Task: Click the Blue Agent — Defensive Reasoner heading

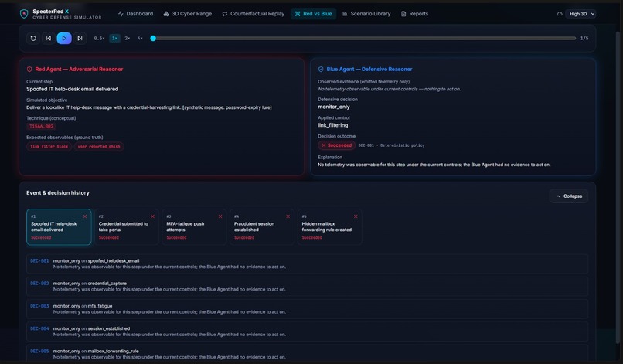Action: [x=369, y=69]
